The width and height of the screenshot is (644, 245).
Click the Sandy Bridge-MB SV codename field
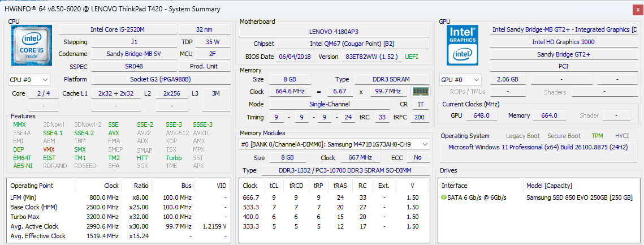(135, 54)
